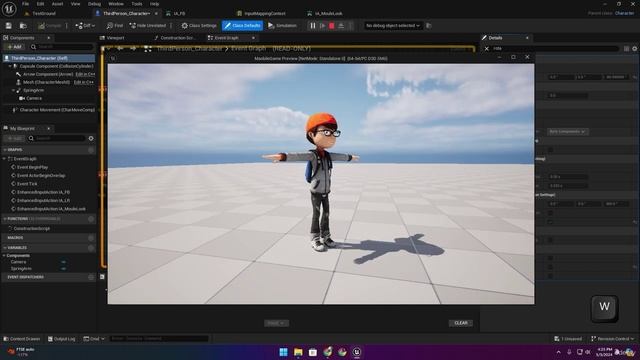This screenshot has height=360, width=640.
Task: Select Class Defaults
Action: pyautogui.click(x=242, y=26)
